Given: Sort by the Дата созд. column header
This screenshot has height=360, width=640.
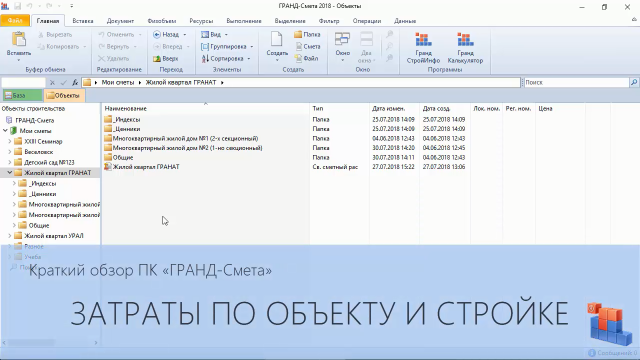Looking at the screenshot, I should coord(445,109).
